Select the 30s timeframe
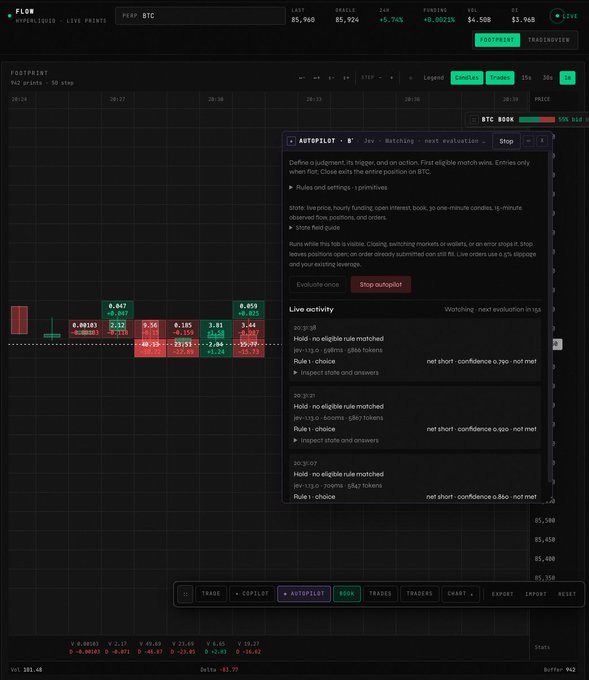This screenshot has width=589, height=680. click(x=548, y=78)
